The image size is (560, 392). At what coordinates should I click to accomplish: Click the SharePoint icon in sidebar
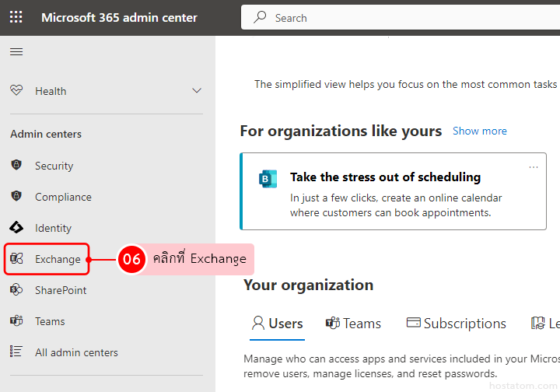(x=16, y=289)
